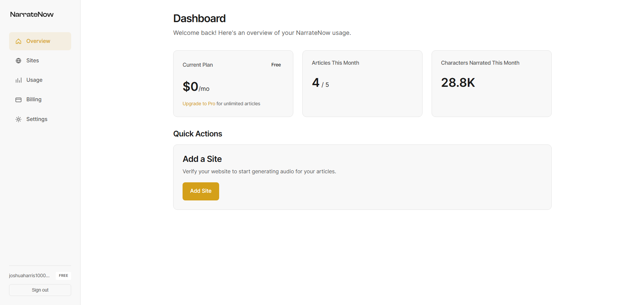Click the FREE badge beside the username
644x305 pixels.
(63, 276)
